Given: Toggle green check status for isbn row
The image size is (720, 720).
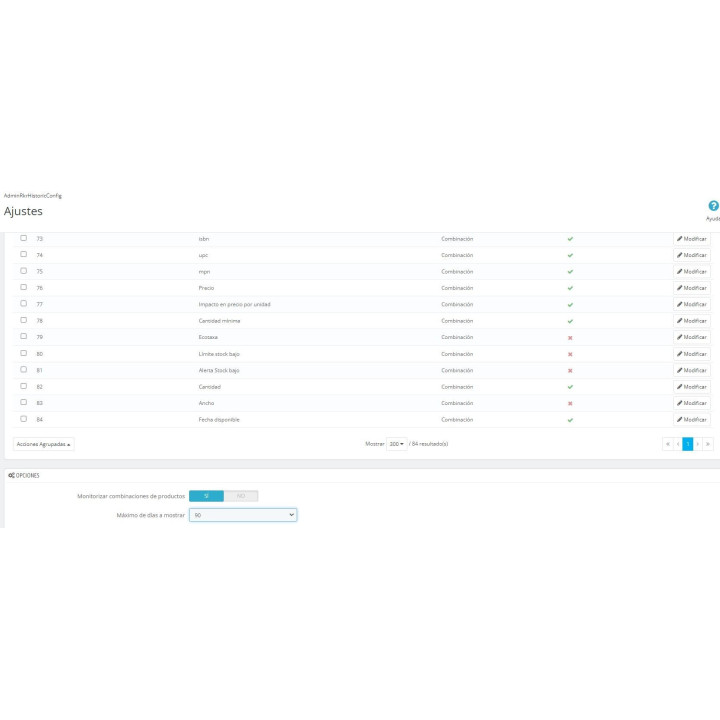Looking at the screenshot, I should [570, 239].
